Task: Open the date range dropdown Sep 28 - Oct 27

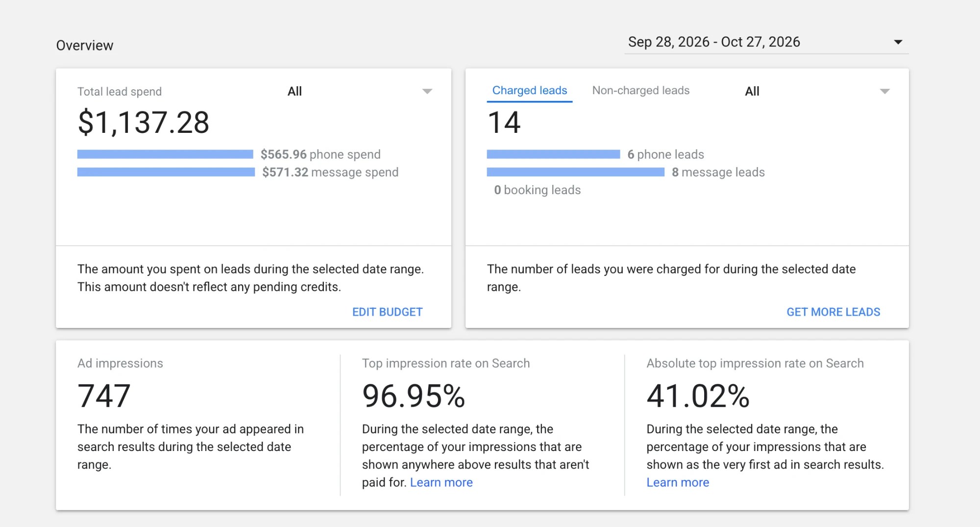Action: 766,42
